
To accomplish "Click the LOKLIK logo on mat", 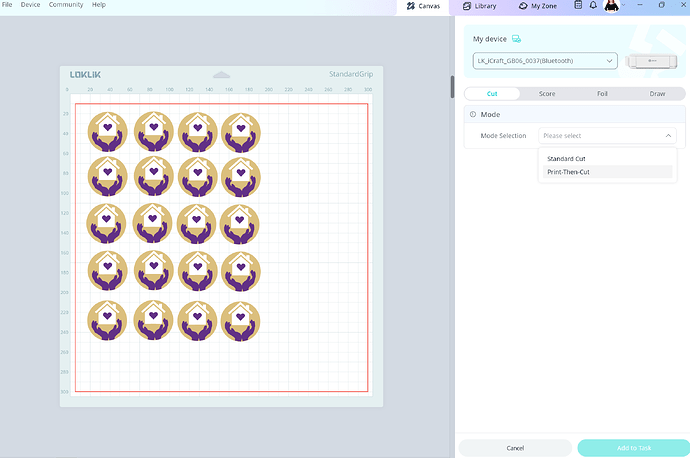I will pos(85,75).
